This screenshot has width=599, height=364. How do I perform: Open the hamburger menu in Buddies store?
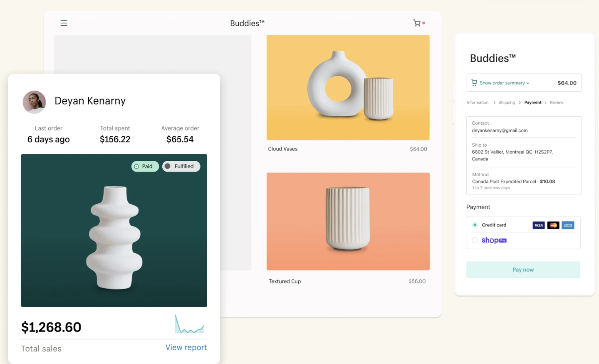click(64, 23)
